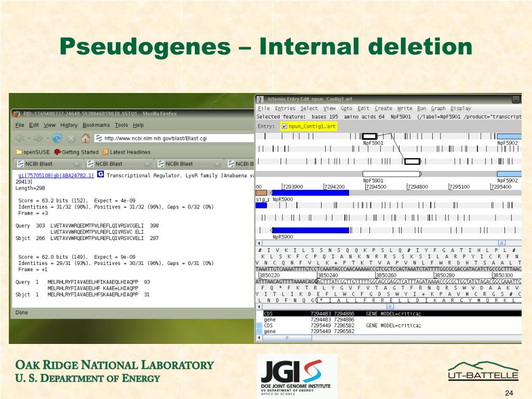Open the Artemis Create menu

[x=383, y=108]
